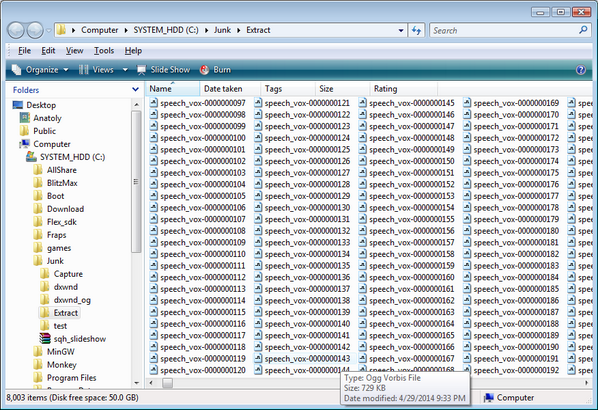Open the Help menu
598x410 pixels.
[x=133, y=51]
